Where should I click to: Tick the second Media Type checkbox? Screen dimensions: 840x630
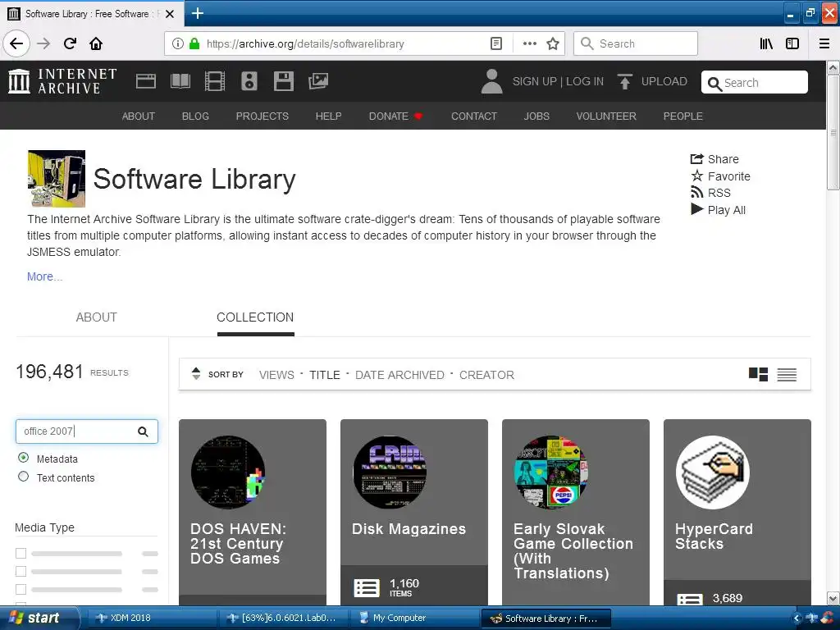pos(21,571)
